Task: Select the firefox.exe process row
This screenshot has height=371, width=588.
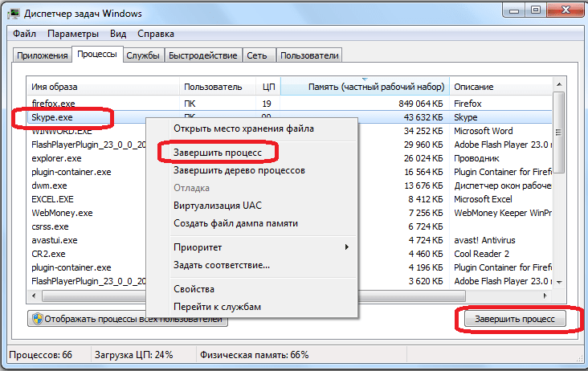Action: click(x=289, y=104)
